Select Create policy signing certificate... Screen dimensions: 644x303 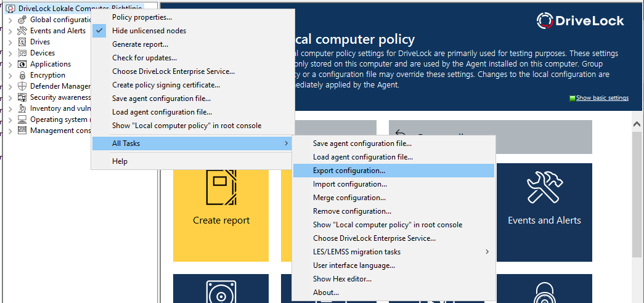[x=192, y=85]
